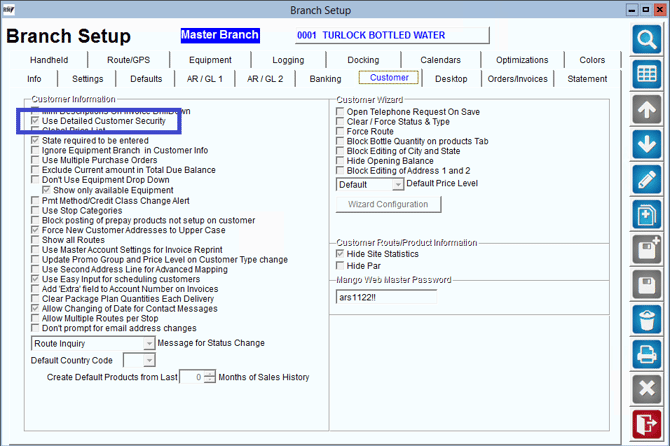This screenshot has height=446, width=670.
Task: Check Force Route in Customer Wizard
Action: [x=340, y=132]
